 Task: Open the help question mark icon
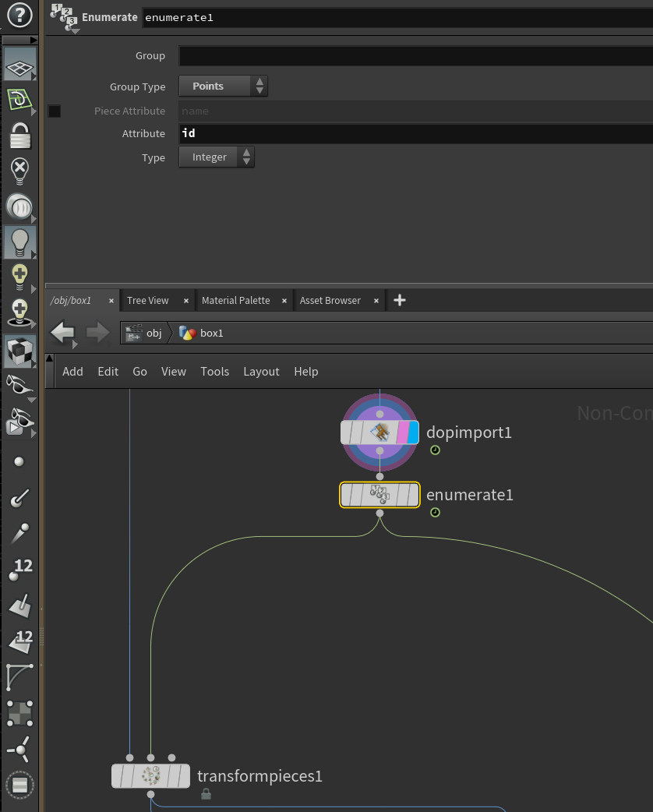tap(19, 15)
